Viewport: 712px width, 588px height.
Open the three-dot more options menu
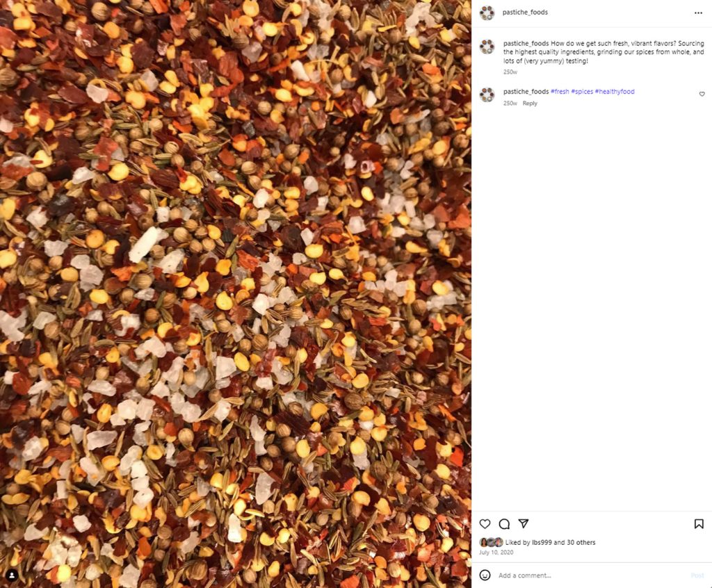tap(698, 13)
